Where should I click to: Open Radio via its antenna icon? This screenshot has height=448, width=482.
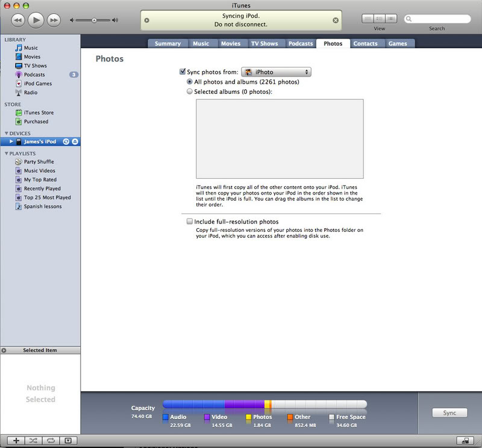[x=19, y=93]
